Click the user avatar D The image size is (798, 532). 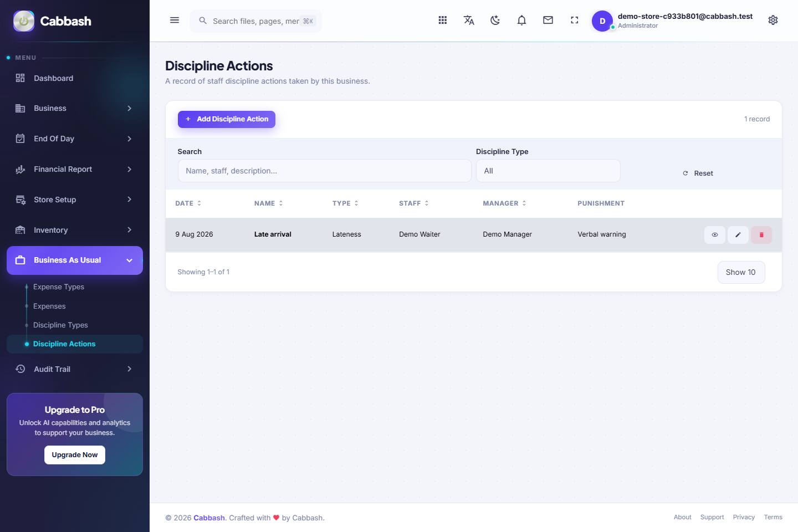click(602, 21)
